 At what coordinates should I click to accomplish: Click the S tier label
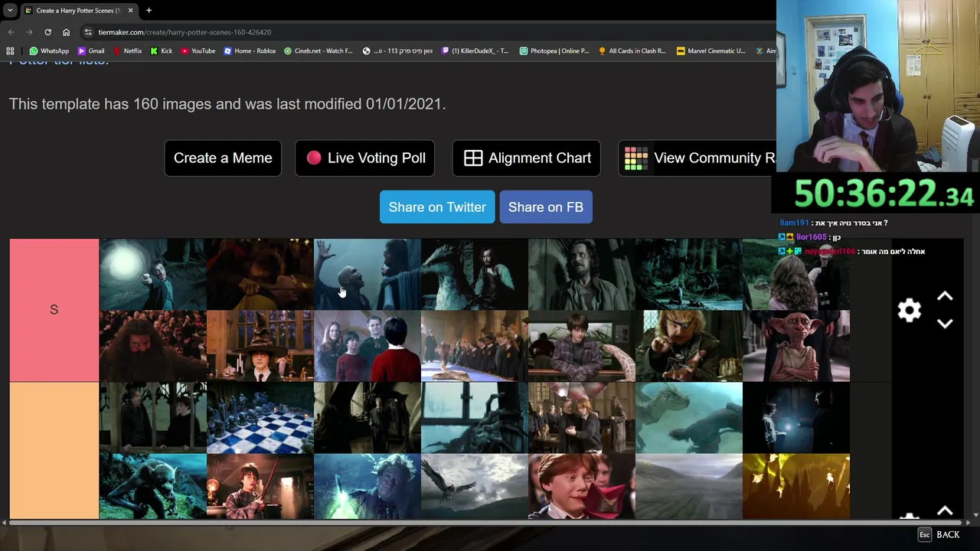54,310
